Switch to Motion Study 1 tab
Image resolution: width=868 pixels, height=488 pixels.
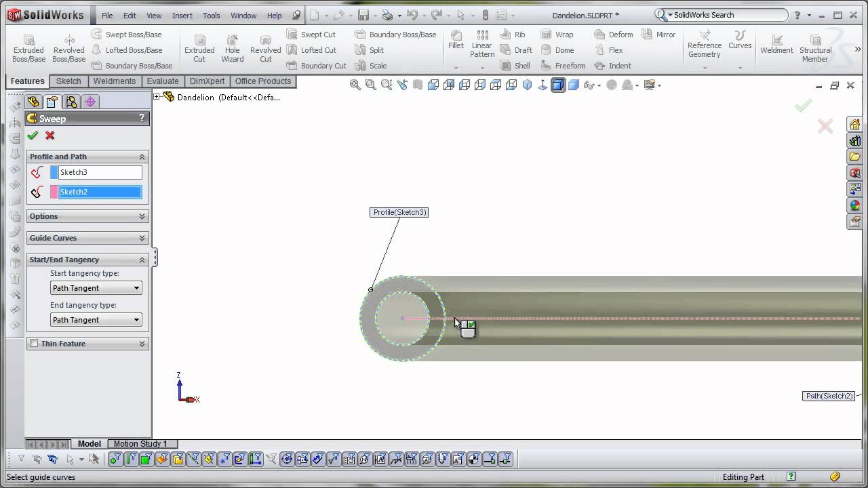(x=140, y=444)
